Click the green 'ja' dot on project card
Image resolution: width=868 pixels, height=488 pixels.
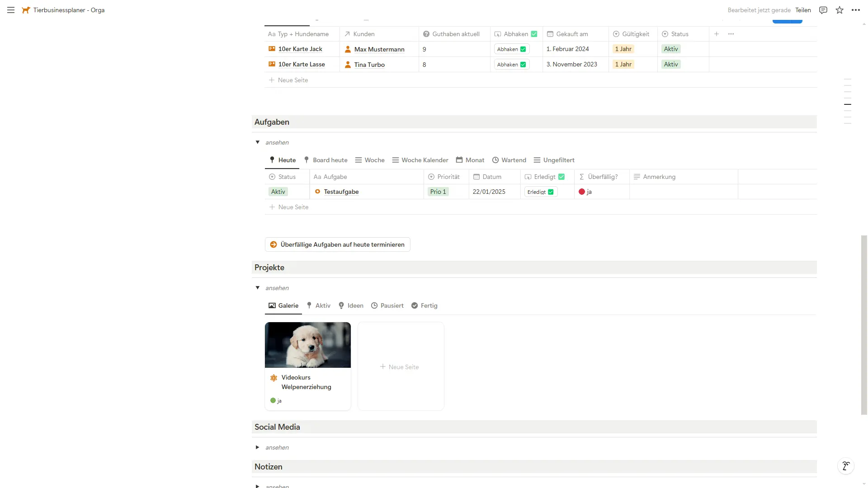[x=273, y=400]
